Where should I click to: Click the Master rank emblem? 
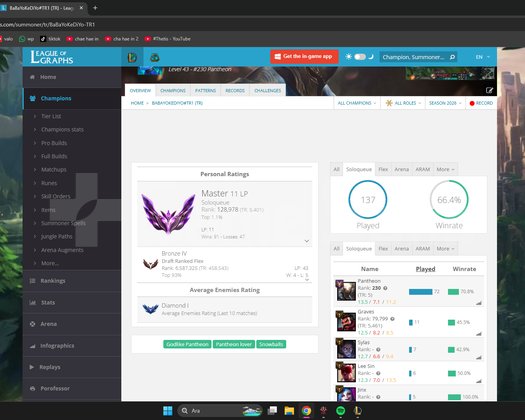point(168,213)
